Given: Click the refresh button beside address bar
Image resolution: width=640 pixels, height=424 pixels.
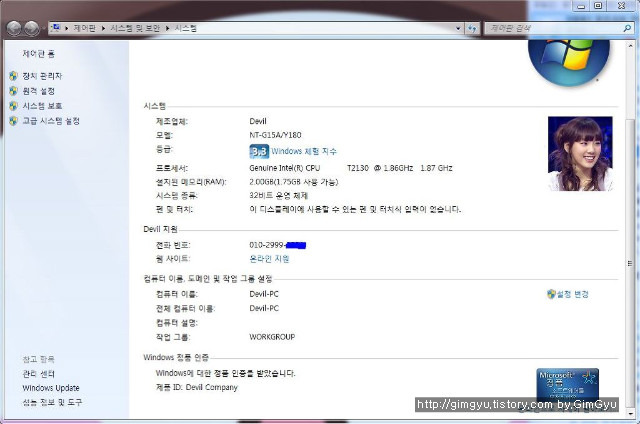Looking at the screenshot, I should pyautogui.click(x=472, y=28).
